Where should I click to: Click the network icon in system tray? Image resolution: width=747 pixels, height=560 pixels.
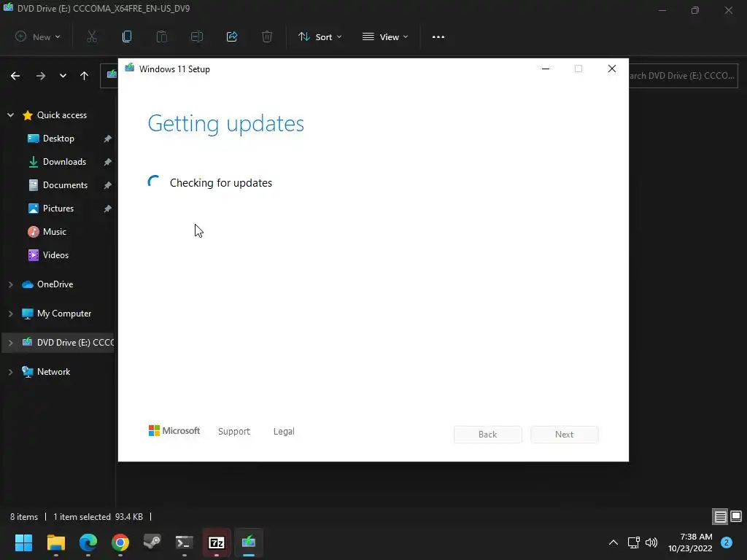[633, 542]
